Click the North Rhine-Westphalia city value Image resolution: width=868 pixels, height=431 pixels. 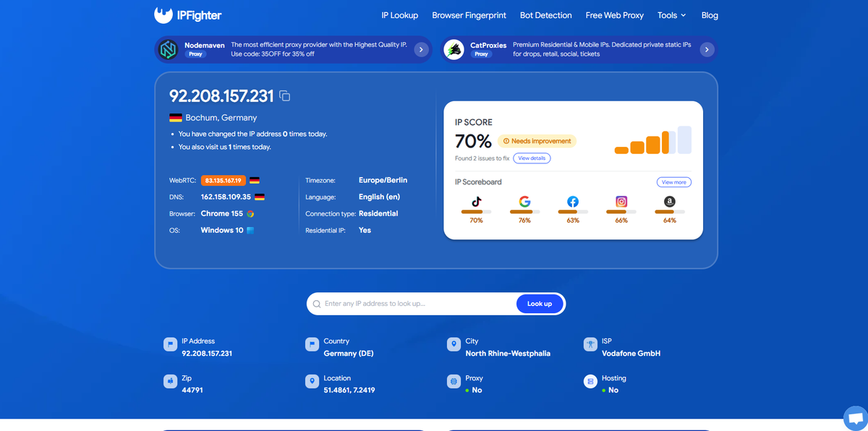coord(508,354)
